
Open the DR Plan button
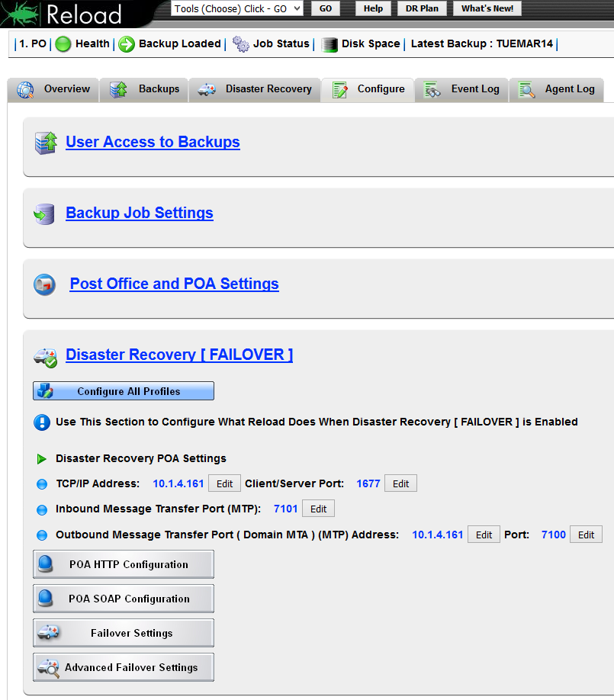click(422, 8)
